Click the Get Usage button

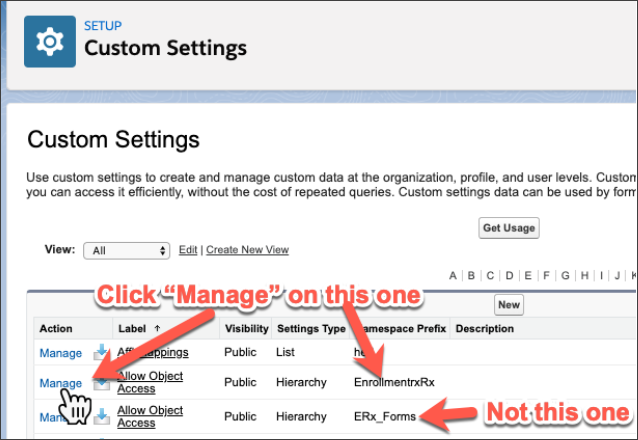tap(509, 228)
